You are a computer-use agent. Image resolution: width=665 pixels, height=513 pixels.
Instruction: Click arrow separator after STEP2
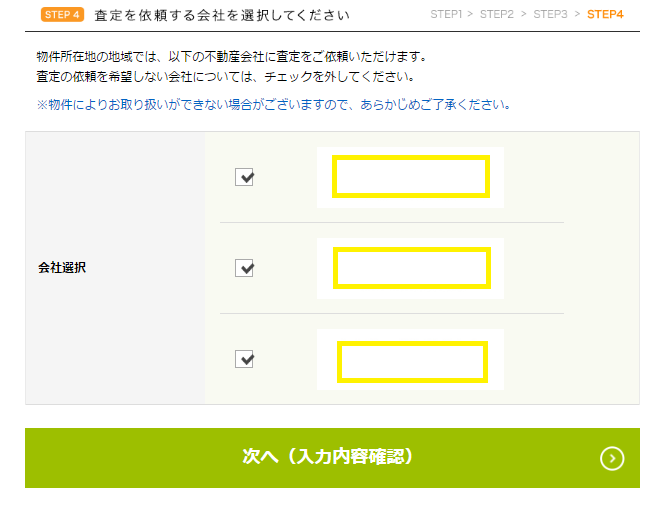[524, 14]
